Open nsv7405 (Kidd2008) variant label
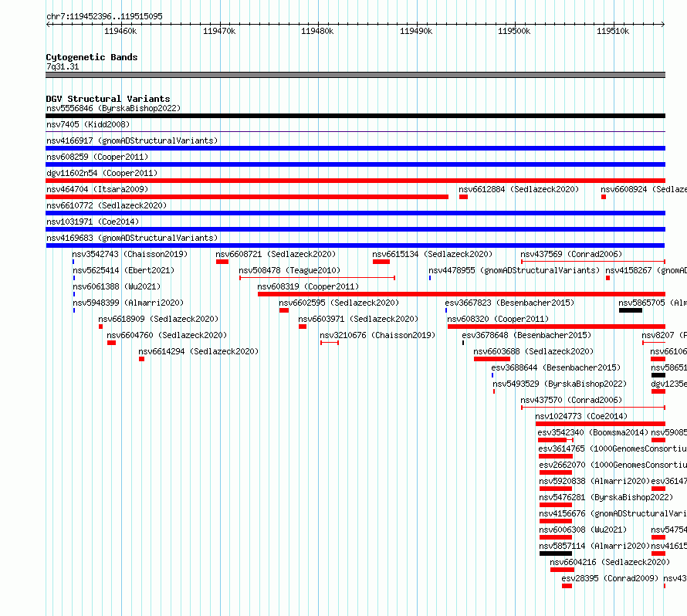The height and width of the screenshot is (616, 687). coord(88,124)
